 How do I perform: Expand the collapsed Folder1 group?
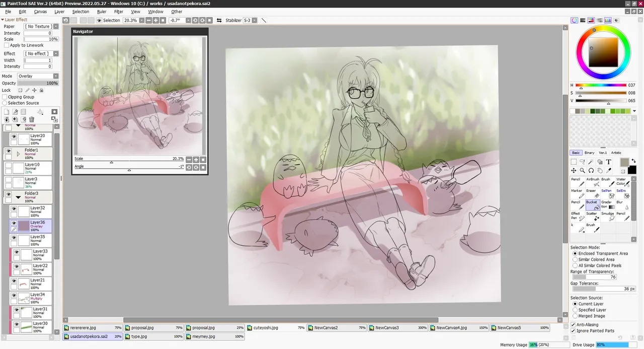coord(19,154)
